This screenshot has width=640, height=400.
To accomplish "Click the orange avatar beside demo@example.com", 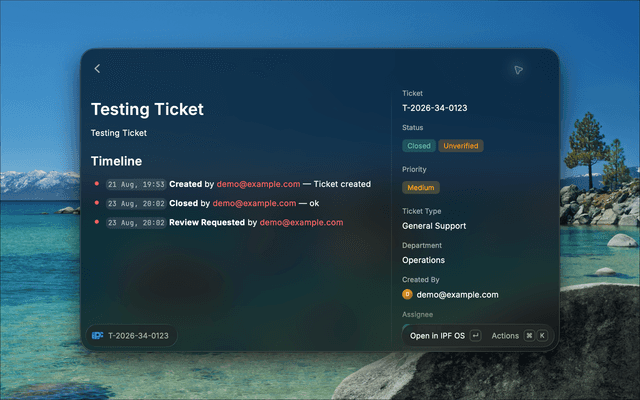I will pos(407,294).
